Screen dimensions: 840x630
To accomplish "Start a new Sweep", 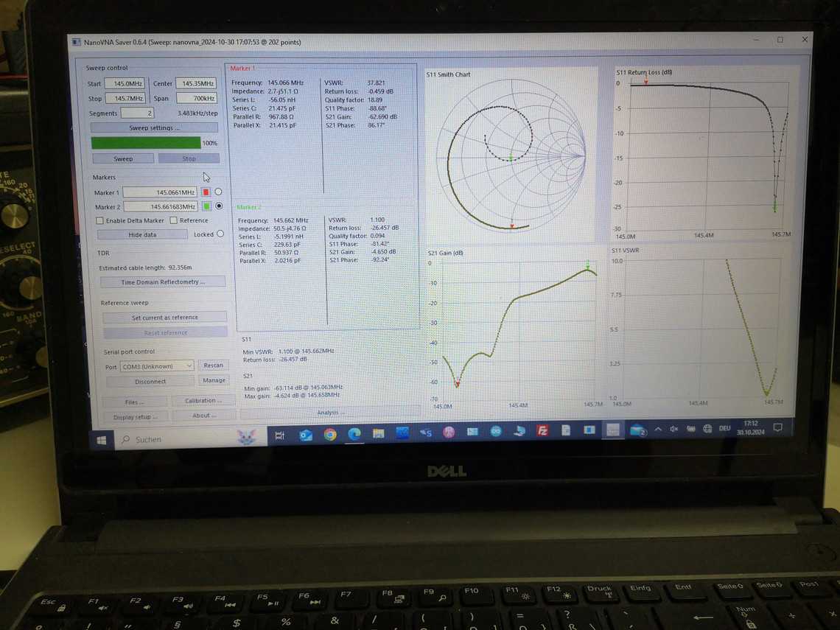I will coord(123,158).
